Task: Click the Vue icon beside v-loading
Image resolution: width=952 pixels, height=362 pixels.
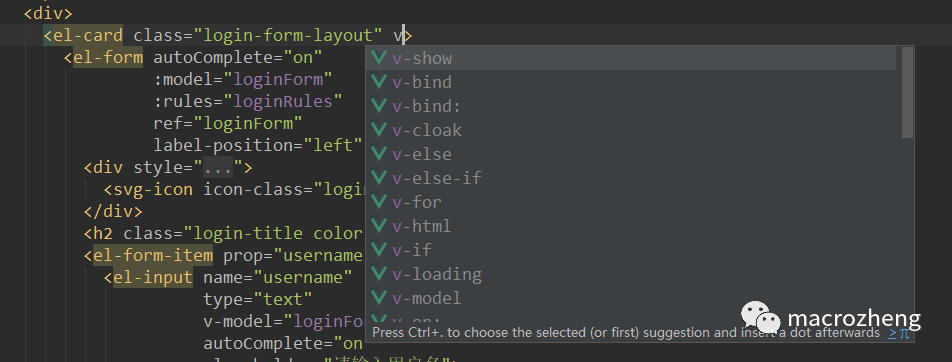Action: point(379,274)
